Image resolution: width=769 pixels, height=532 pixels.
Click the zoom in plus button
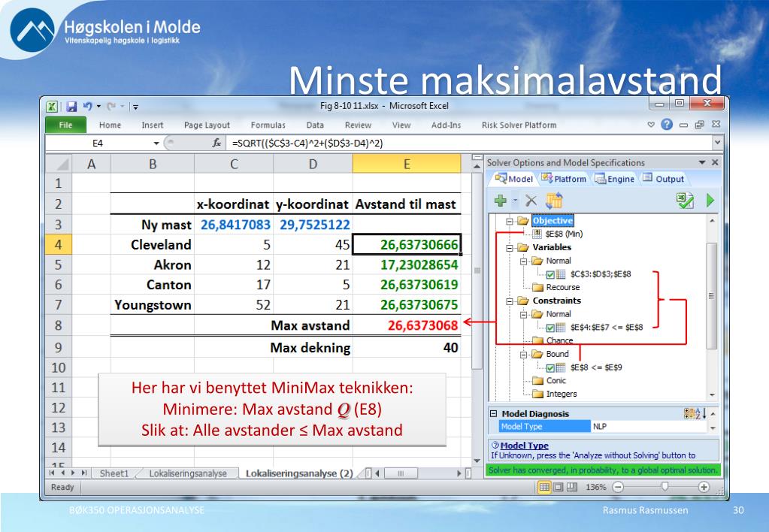pyautogui.click(x=704, y=487)
